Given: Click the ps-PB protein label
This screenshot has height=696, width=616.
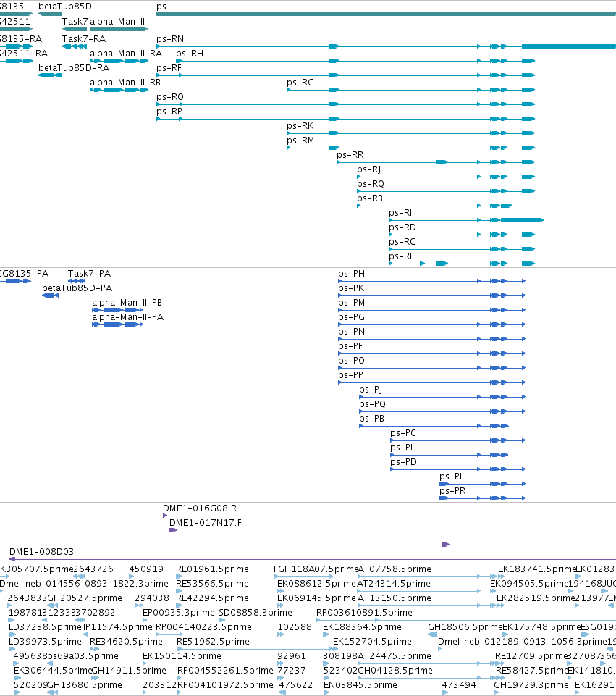Looking at the screenshot, I should click(371, 419).
